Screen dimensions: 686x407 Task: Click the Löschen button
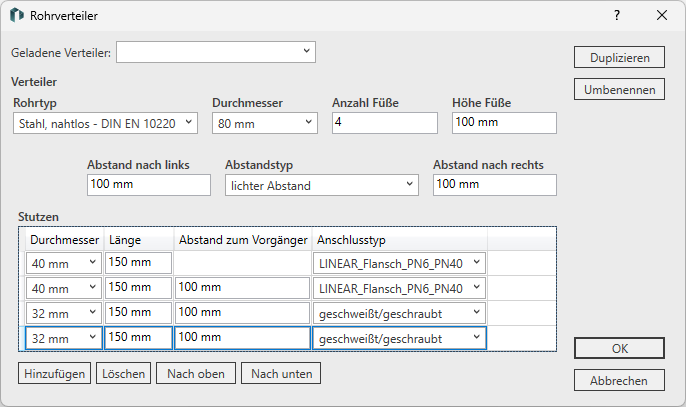(123, 373)
